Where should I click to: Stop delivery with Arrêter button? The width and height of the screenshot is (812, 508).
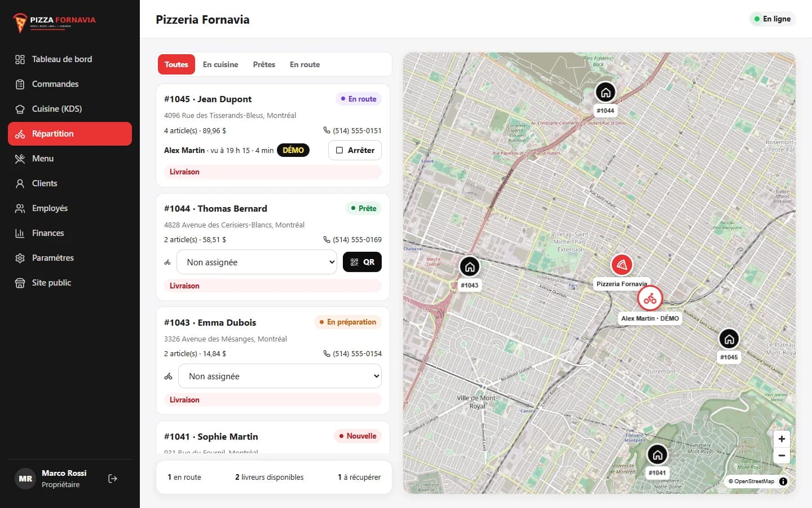[x=355, y=150]
